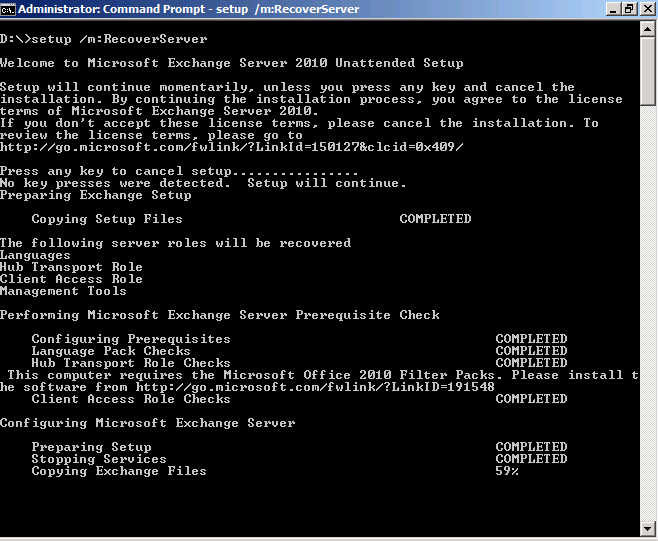The height and width of the screenshot is (541, 658).
Task: Click COMPLETED status for Client Access Role Checks
Action: 531,399
